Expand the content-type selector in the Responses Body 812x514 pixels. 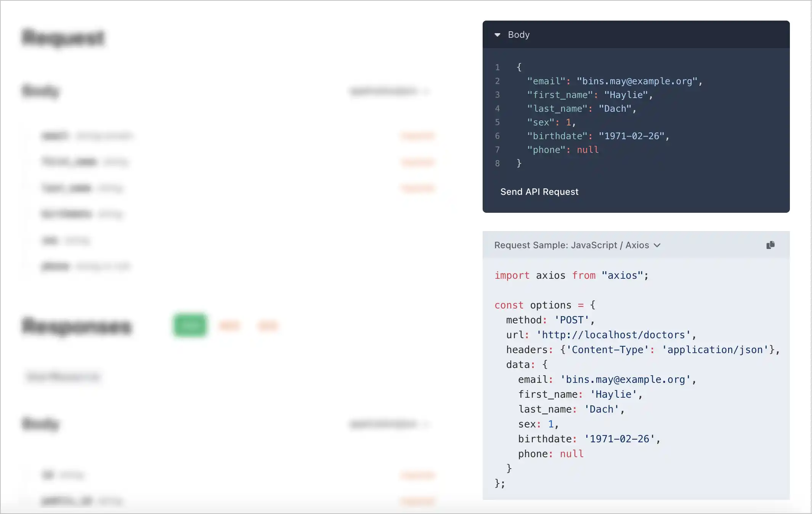pos(390,424)
